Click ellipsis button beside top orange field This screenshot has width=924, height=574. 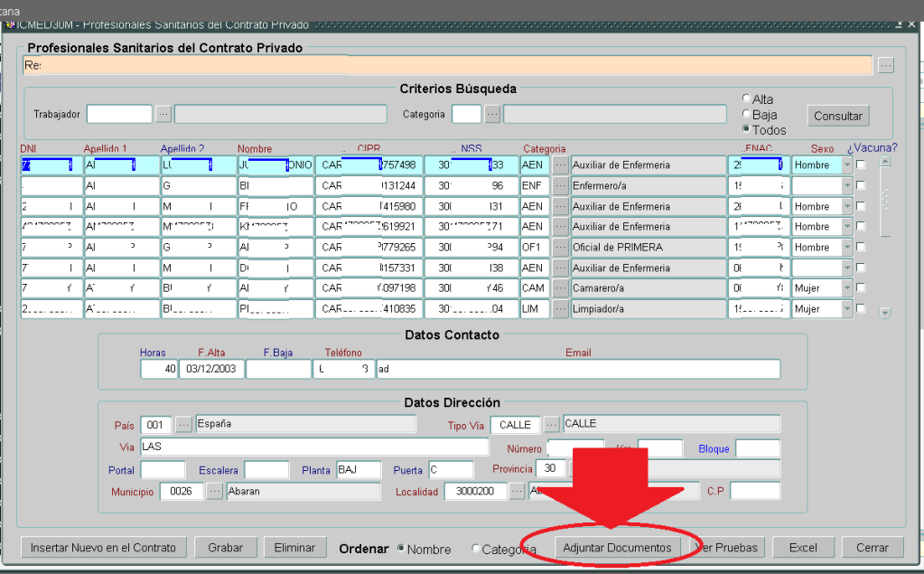click(885, 65)
